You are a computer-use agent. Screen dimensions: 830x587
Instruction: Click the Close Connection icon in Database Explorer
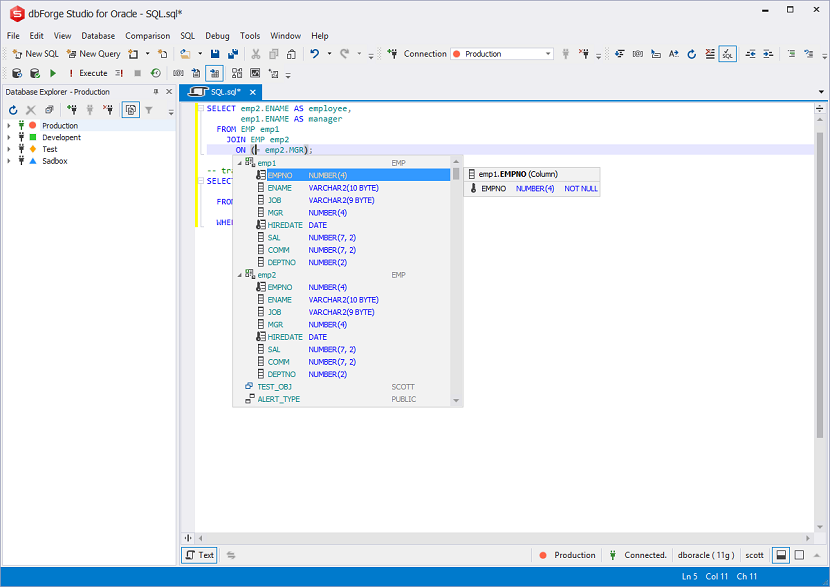108,110
